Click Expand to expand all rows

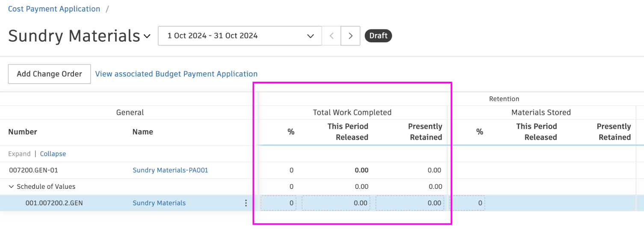pos(19,154)
